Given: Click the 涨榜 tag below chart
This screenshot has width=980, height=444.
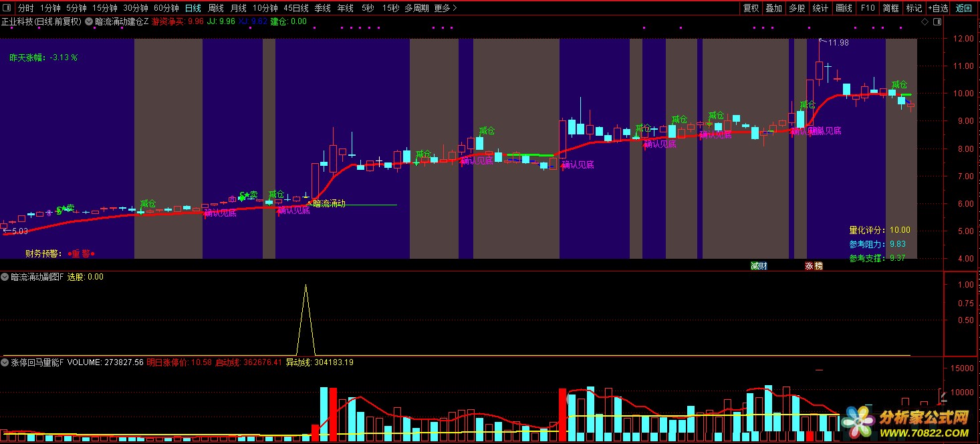Looking at the screenshot, I should (x=814, y=265).
